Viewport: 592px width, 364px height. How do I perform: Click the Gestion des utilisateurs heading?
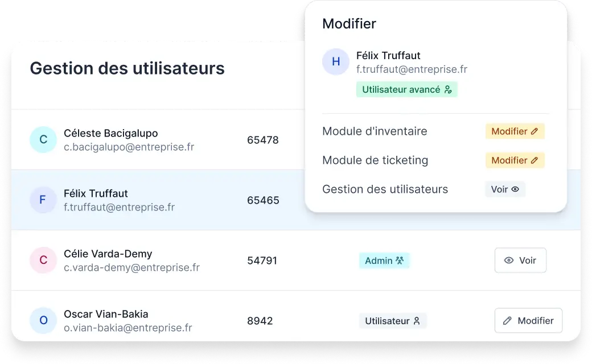127,69
